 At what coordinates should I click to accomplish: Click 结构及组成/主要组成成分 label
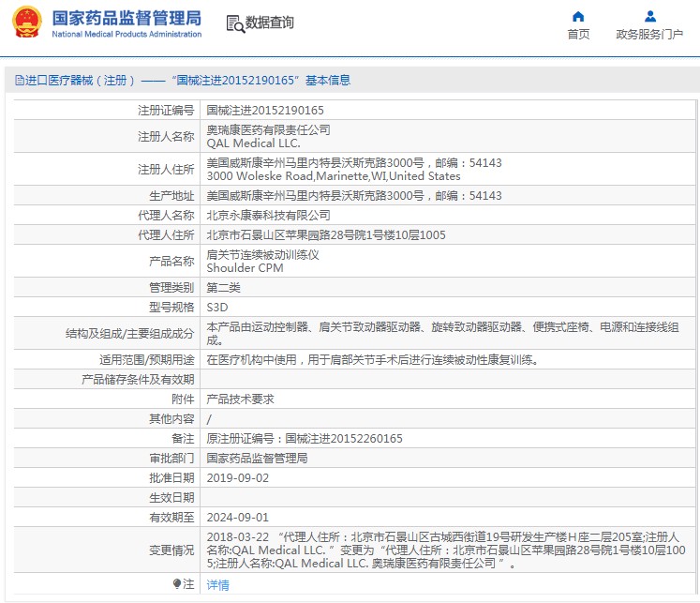pyautogui.click(x=130, y=334)
